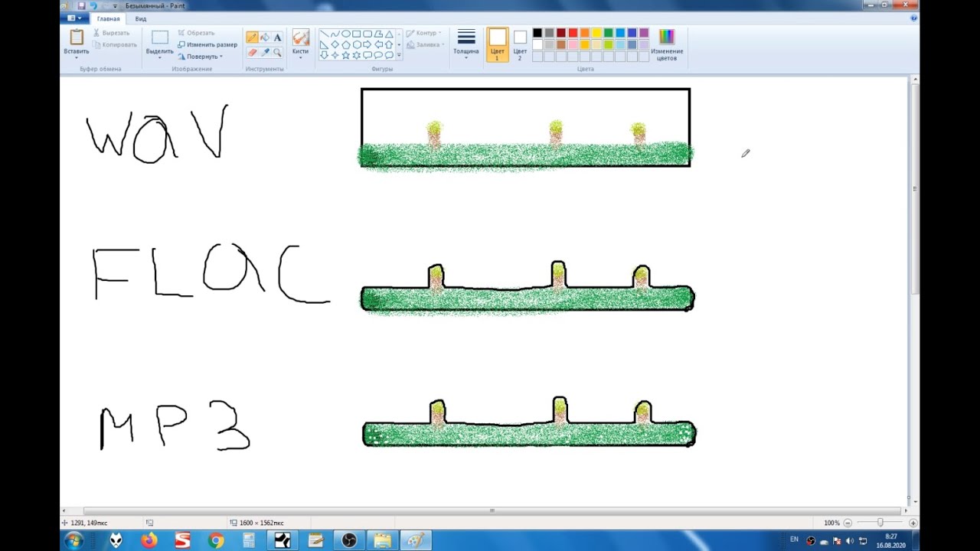Click the Cut (Вырезать) button

tap(111, 33)
